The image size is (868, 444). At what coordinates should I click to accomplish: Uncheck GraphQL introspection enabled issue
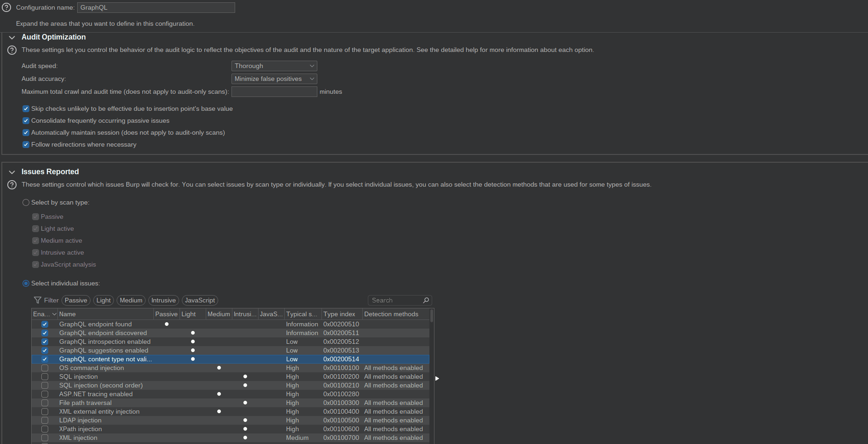pyautogui.click(x=45, y=342)
